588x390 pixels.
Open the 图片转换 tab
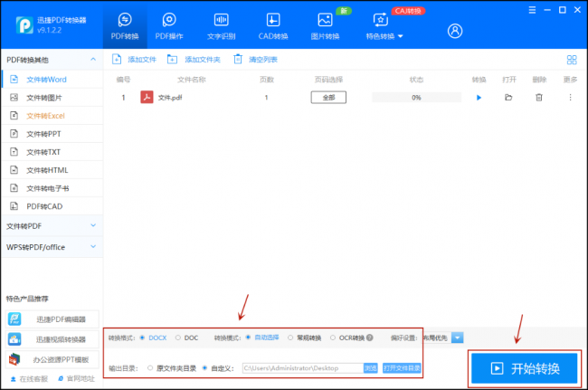pos(325,25)
